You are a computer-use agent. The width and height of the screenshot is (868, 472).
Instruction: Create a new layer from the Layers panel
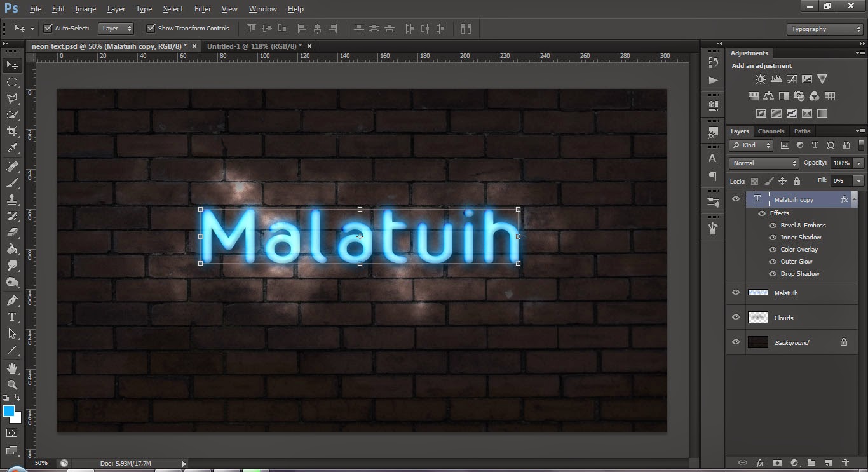(x=827, y=463)
